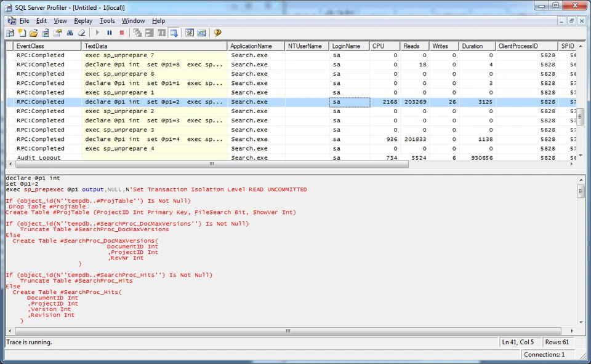Click the Open Trace Table icon
Screen dimensions: 591x364
pos(46,33)
